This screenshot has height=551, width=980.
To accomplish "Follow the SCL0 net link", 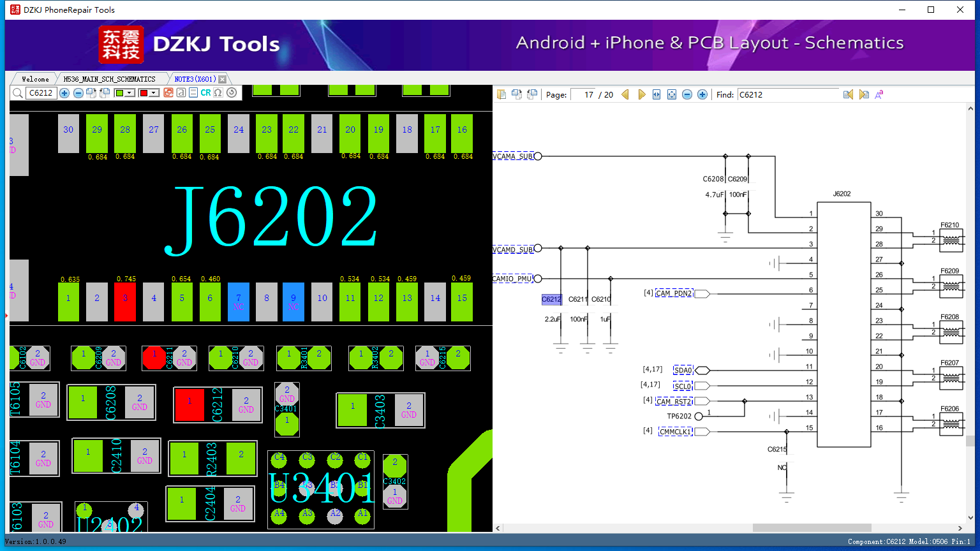I will coord(683,386).
